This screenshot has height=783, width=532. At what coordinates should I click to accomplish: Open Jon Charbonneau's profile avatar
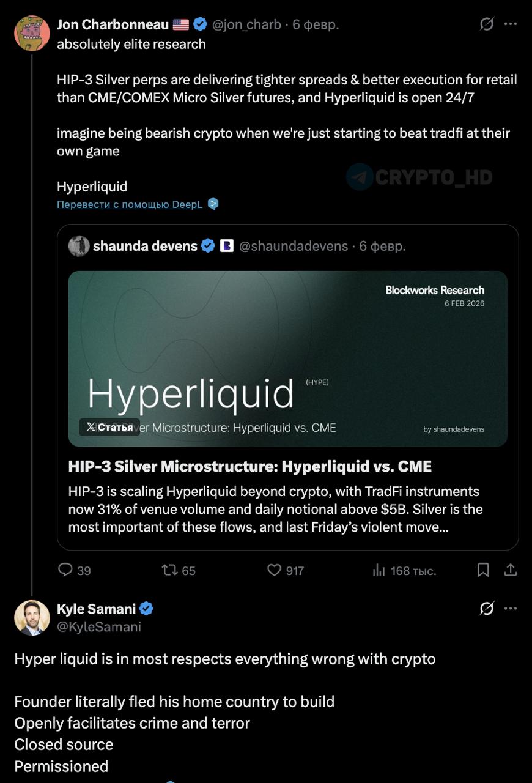tap(32, 33)
